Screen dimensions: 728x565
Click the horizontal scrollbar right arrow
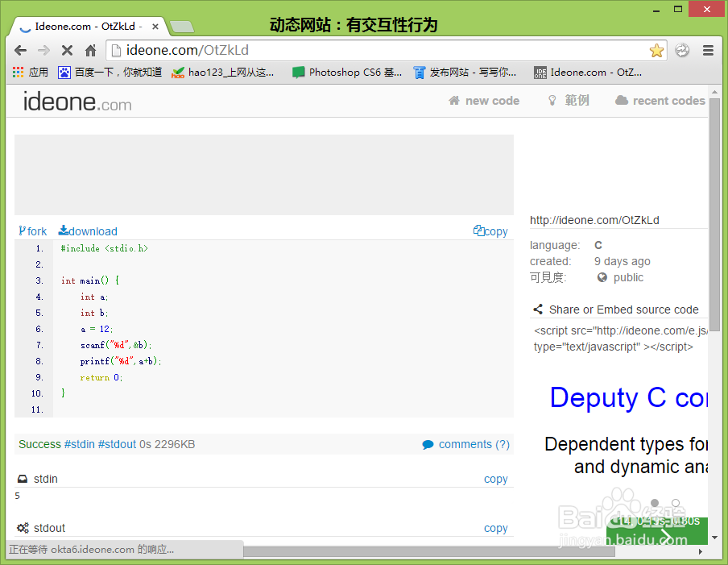(701, 551)
